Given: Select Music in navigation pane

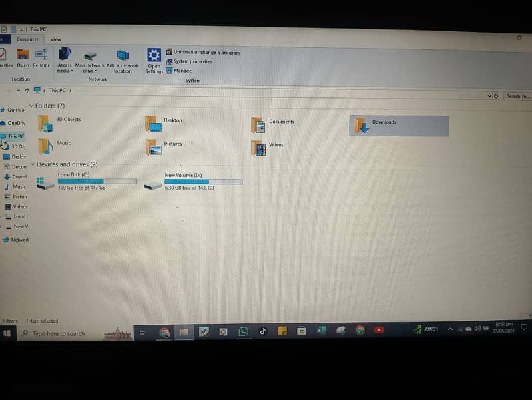Looking at the screenshot, I should click(x=15, y=186).
